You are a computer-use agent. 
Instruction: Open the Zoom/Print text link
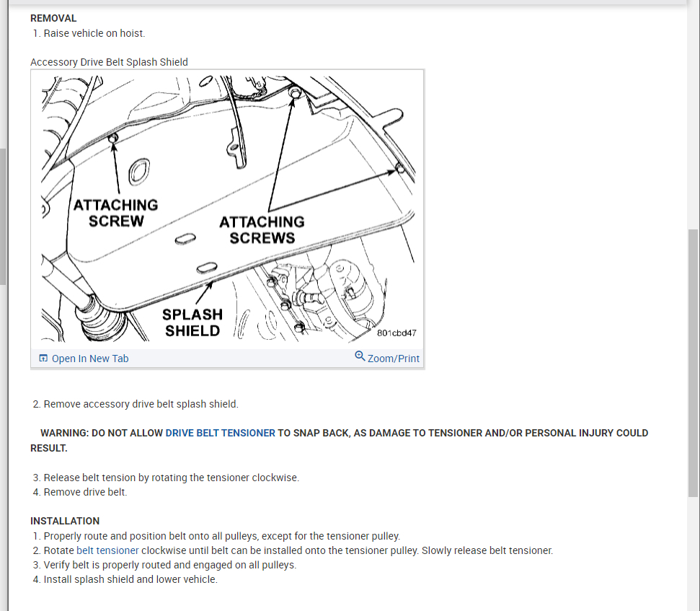(x=394, y=359)
